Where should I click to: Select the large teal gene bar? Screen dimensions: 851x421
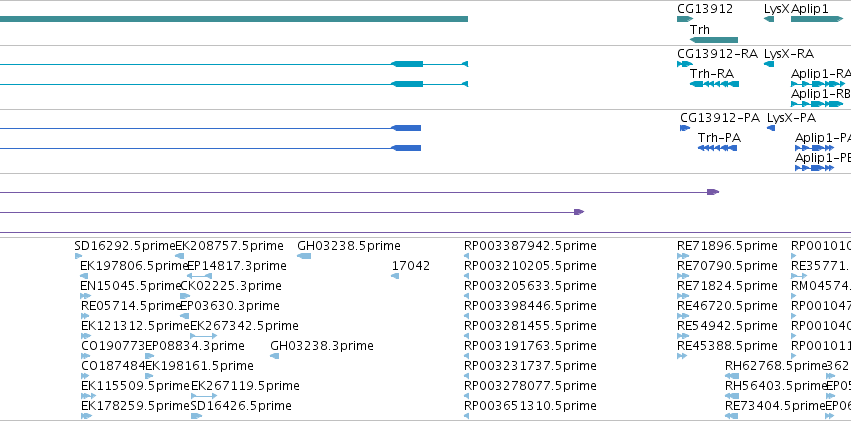[x=234, y=19]
